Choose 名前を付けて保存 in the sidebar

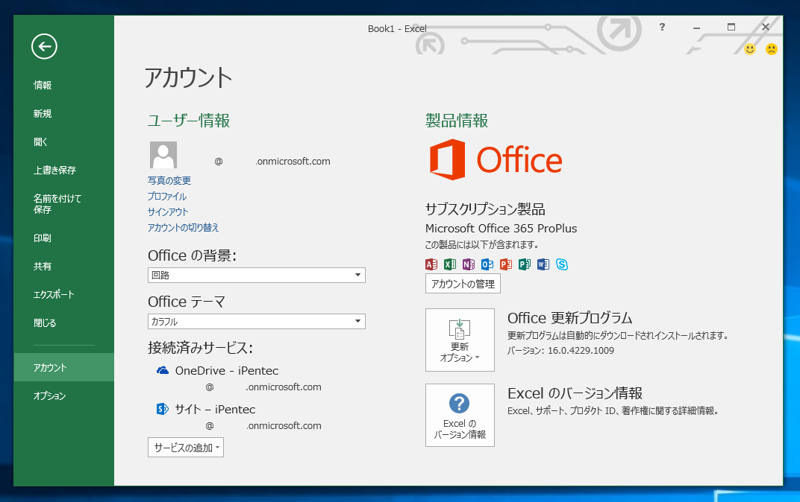point(57,204)
